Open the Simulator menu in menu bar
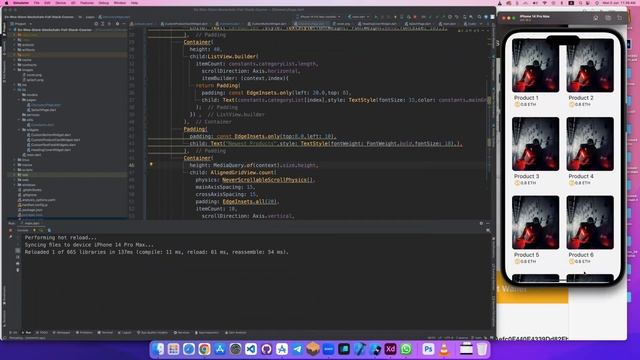 click(x=21, y=3)
